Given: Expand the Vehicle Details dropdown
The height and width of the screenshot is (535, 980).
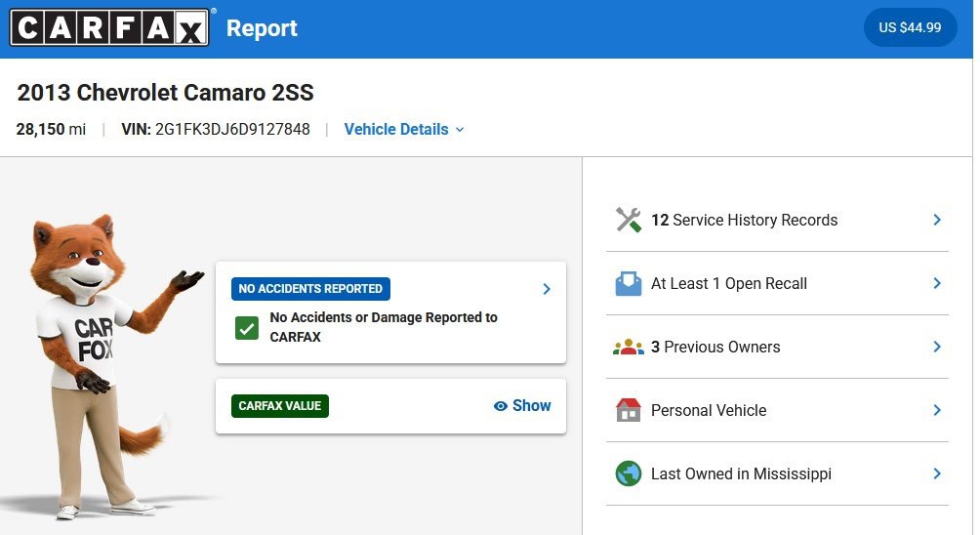Looking at the screenshot, I should [x=404, y=130].
